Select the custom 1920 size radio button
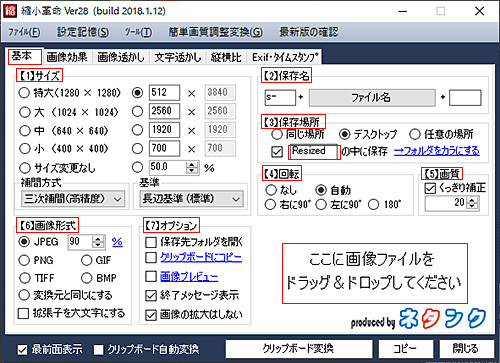Viewport: 500px width, 363px height. pyautogui.click(x=137, y=130)
